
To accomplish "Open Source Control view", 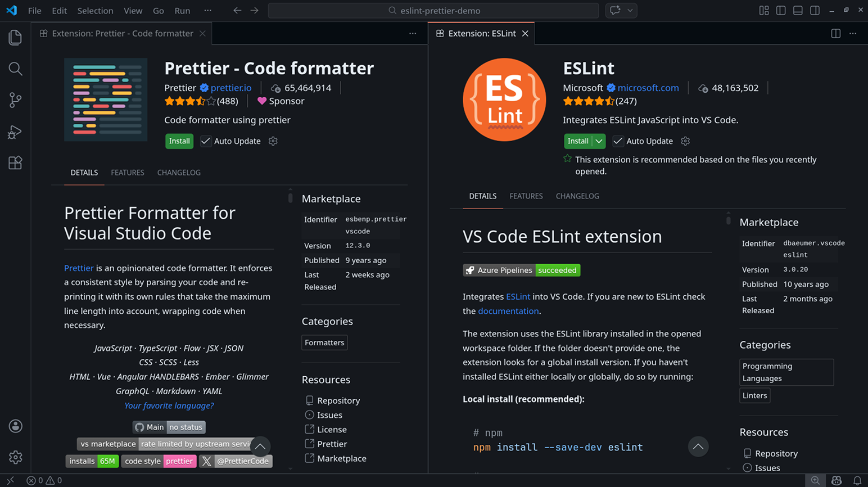I will (x=15, y=100).
